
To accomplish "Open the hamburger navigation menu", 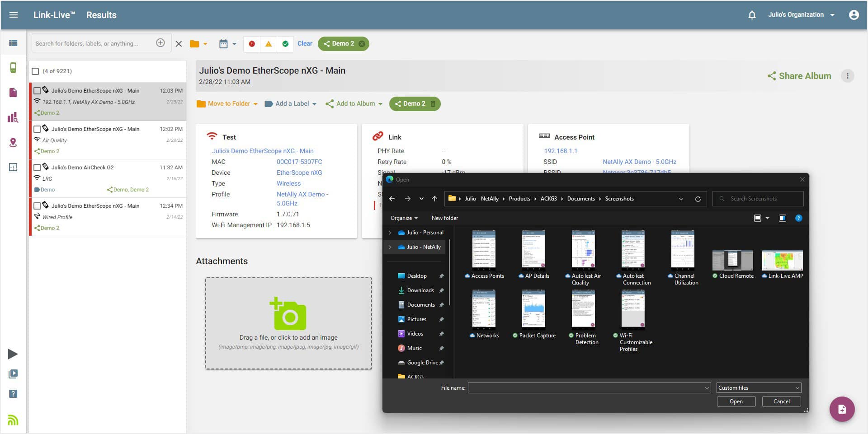I will [14, 15].
